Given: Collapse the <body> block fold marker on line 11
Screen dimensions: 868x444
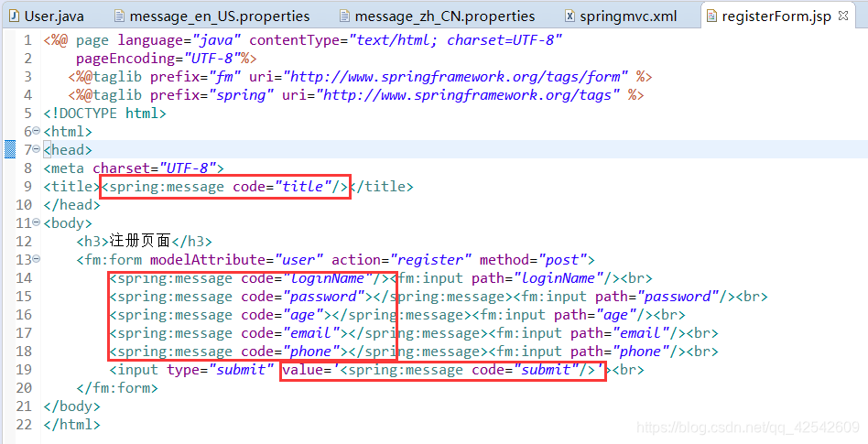Looking at the screenshot, I should point(37,222).
